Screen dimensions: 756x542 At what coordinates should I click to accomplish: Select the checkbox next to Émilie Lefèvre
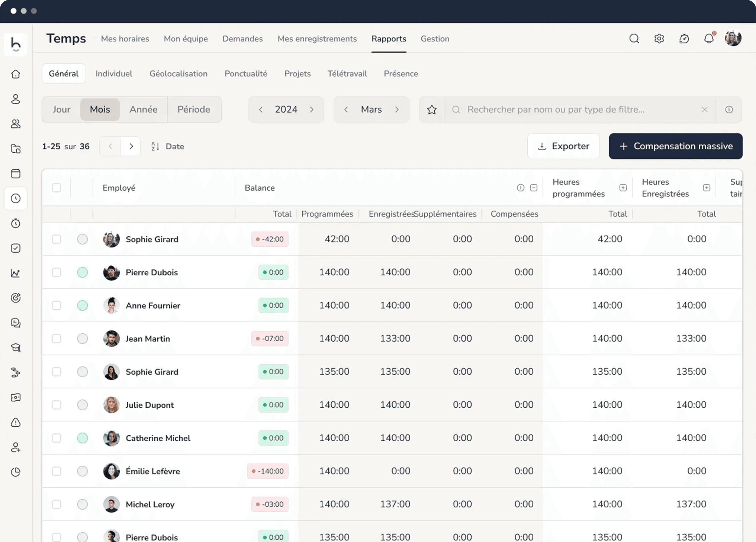[57, 471]
